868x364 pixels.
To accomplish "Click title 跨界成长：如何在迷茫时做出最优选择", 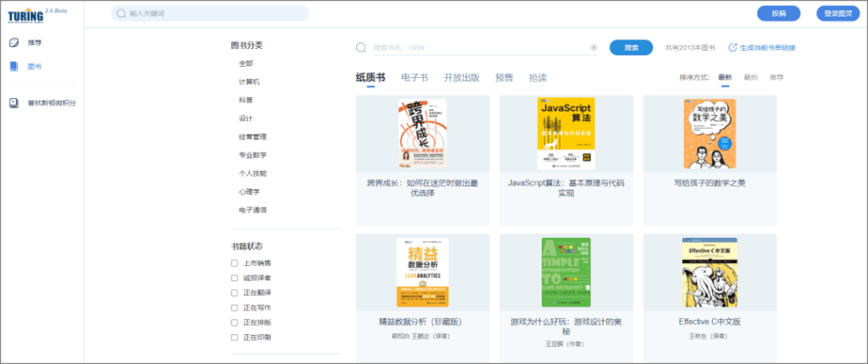I will coord(422,188).
